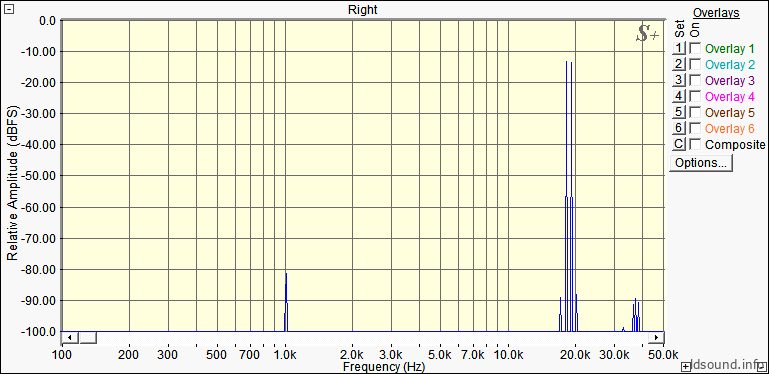769x374 pixels.
Task: Click the C button for Composite overlay
Action: [679, 144]
